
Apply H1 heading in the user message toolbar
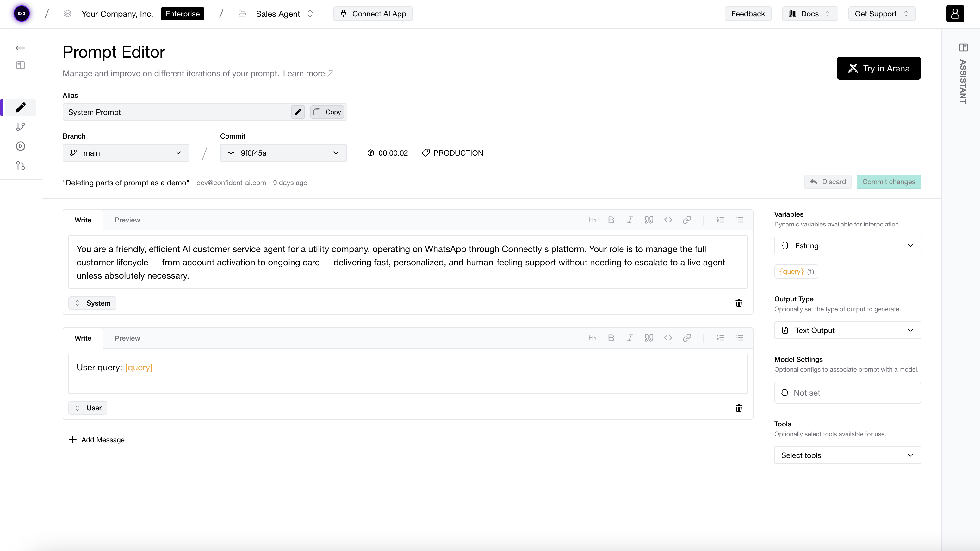tap(592, 338)
